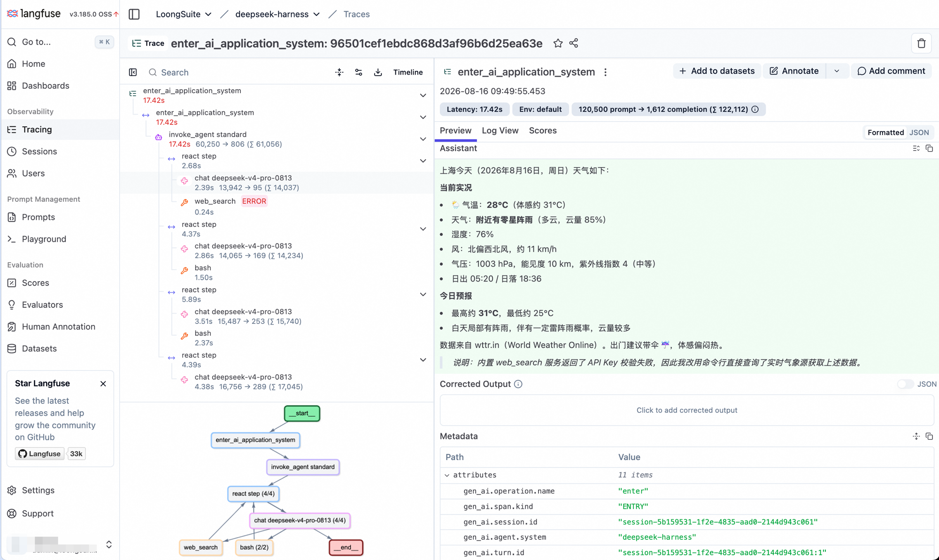Collapse the 2.68s react step
Screen dimensions: 939x560
click(x=423, y=161)
